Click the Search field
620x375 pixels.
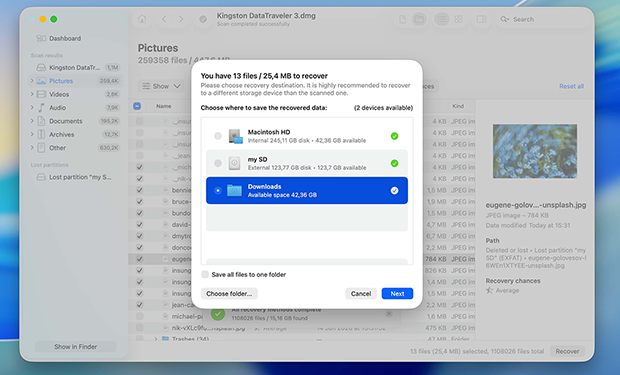544,19
